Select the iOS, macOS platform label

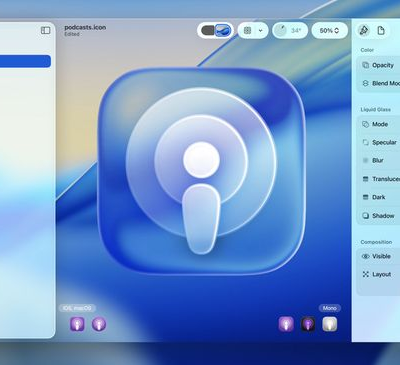[x=77, y=308]
